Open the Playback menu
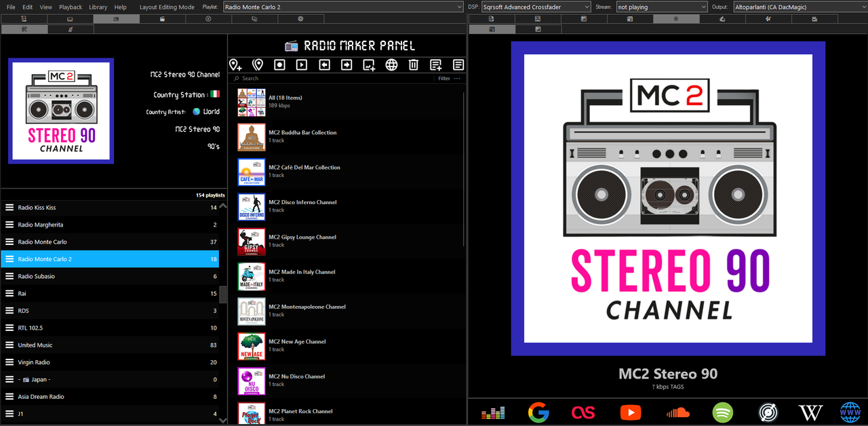This screenshot has width=868, height=426. click(71, 7)
